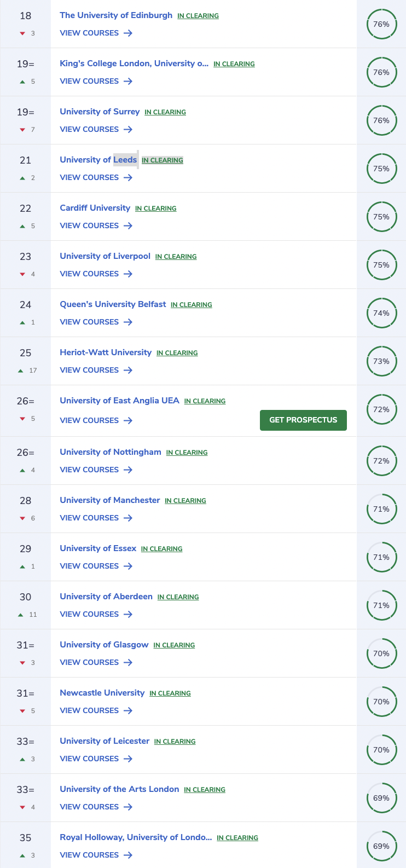The height and width of the screenshot is (868, 406).
Task: Click View Courses arrow icon for Liverpool
Action: click(x=128, y=274)
